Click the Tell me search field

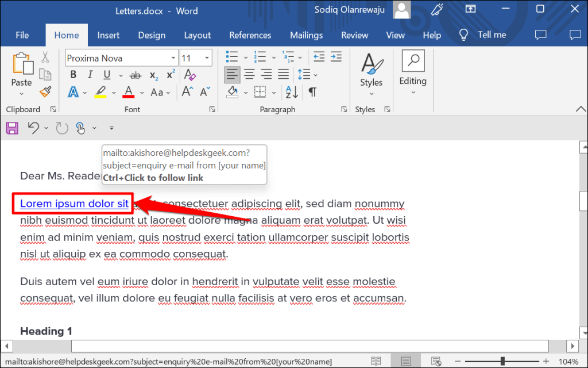[x=492, y=35]
